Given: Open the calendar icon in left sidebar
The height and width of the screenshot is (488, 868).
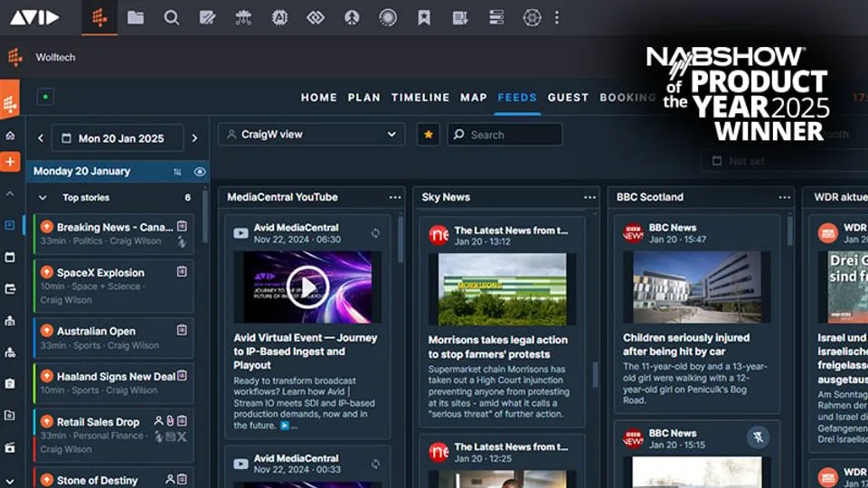Looking at the screenshot, I should [x=10, y=258].
